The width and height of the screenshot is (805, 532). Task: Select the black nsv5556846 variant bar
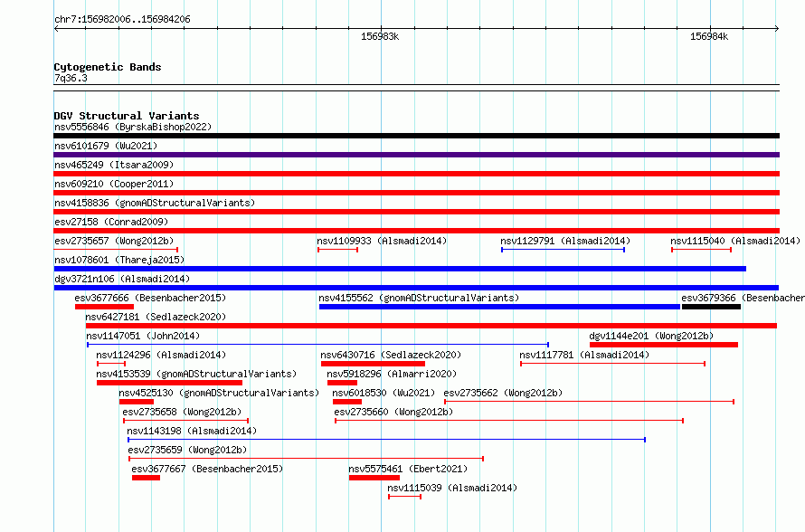(416, 136)
